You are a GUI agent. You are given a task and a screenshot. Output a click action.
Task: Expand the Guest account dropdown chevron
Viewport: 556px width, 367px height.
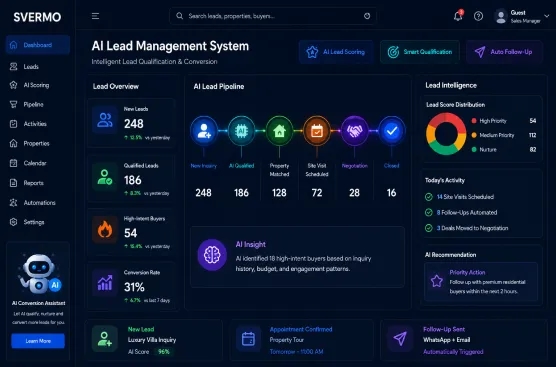tap(547, 16)
